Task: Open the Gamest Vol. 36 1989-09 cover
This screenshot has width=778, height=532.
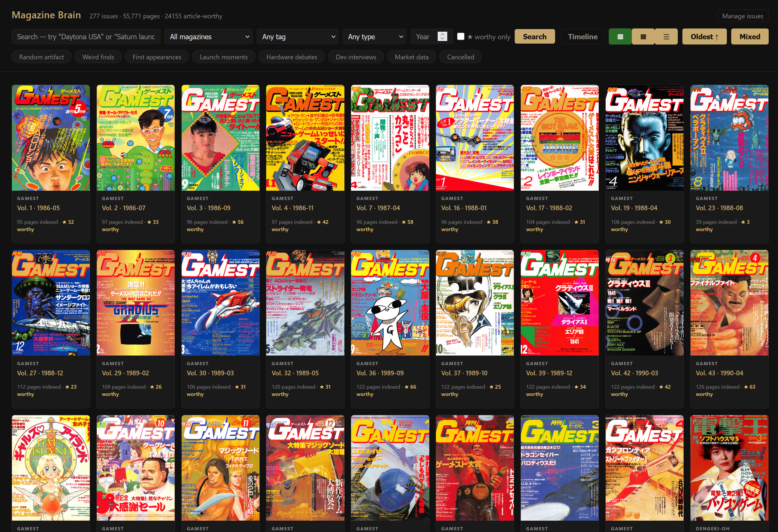Action: pos(390,303)
